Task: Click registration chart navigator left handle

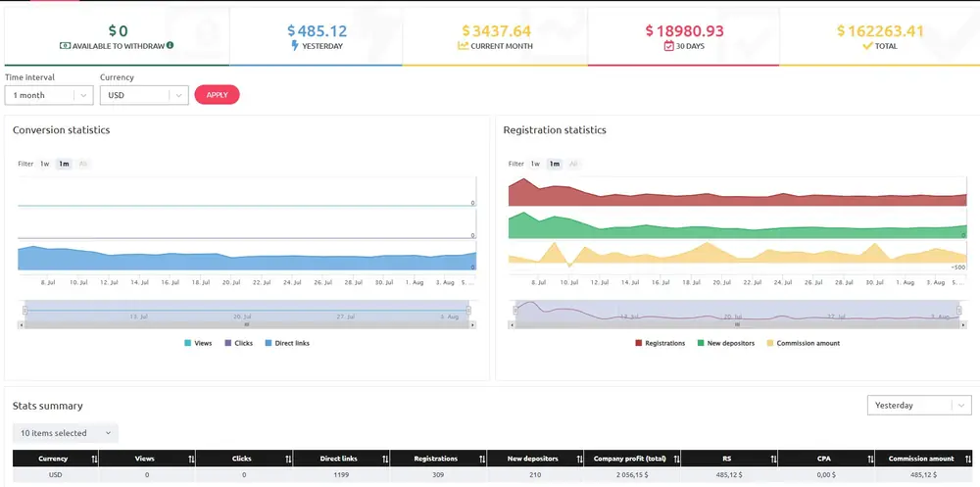Action: (515, 310)
